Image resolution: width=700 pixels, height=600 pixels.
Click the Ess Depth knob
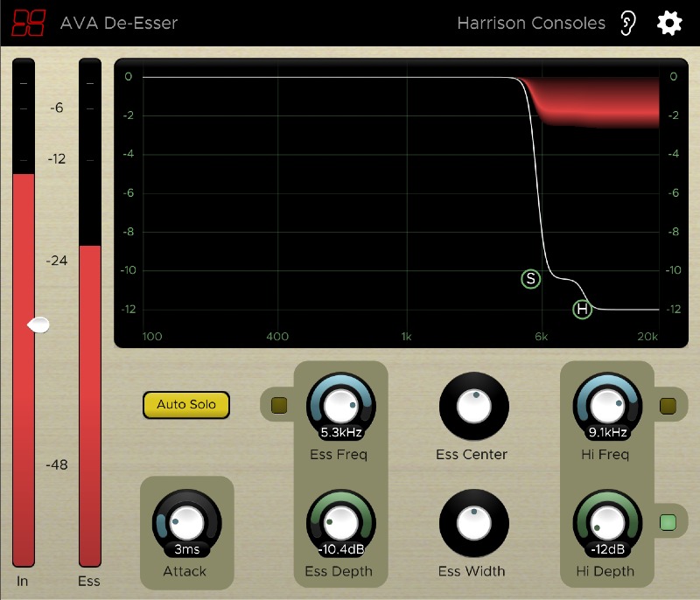(x=339, y=521)
